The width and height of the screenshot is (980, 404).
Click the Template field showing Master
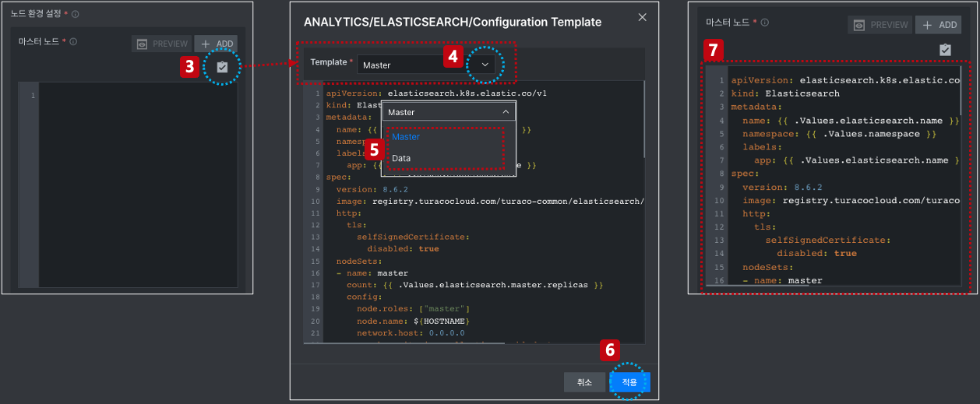(428, 65)
